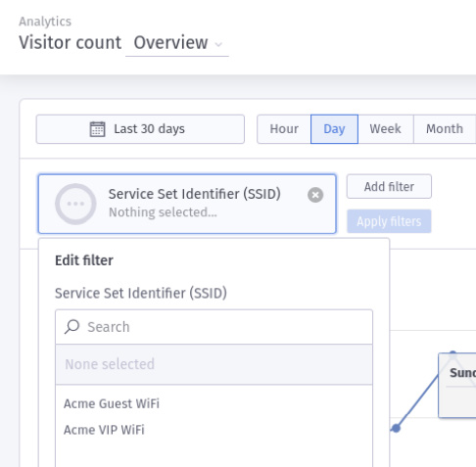Remove the SSID filter with X icon

[315, 195]
